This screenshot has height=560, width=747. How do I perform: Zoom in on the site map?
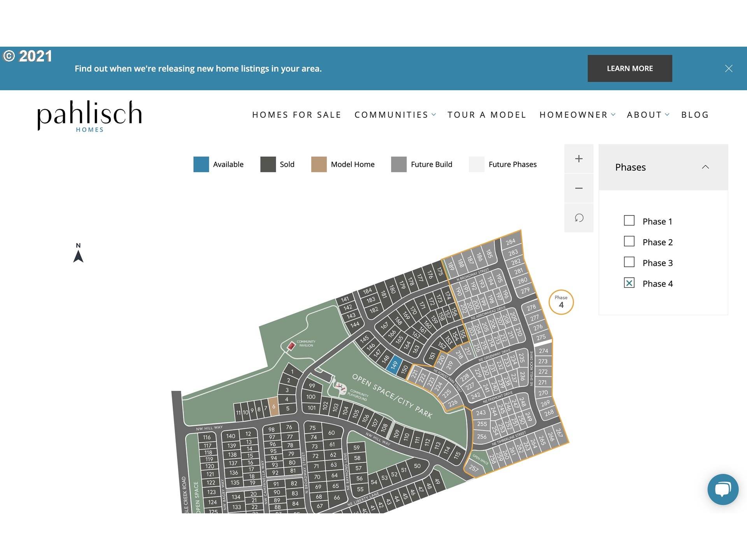pyautogui.click(x=579, y=159)
